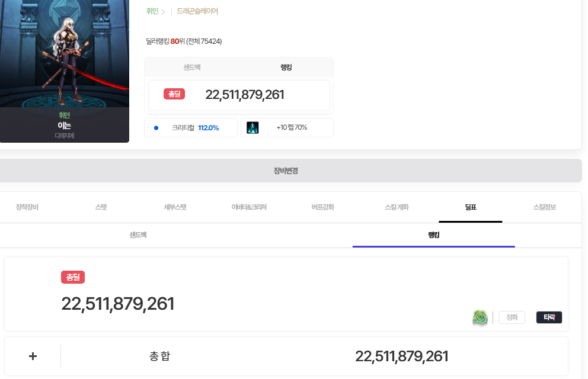Viewport: 588px width, 379px height.
Task: Select 샌드백 in the top summary card
Action: click(192, 68)
